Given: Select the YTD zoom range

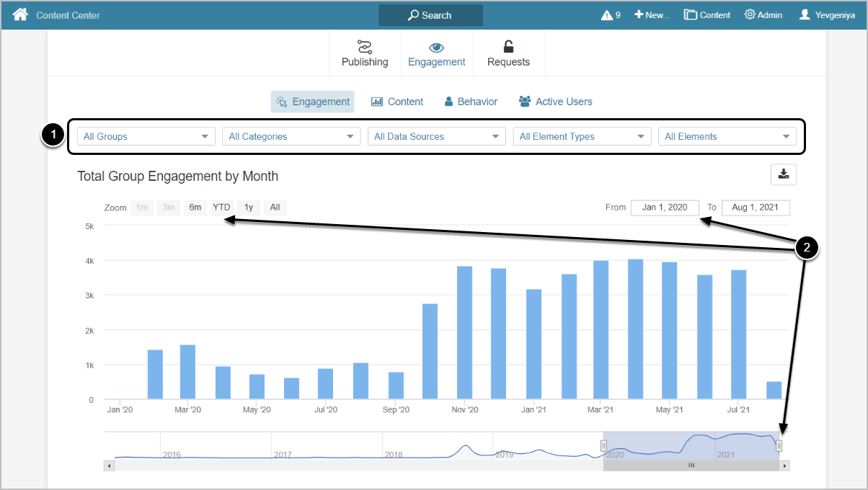Looking at the screenshot, I should coord(221,208).
